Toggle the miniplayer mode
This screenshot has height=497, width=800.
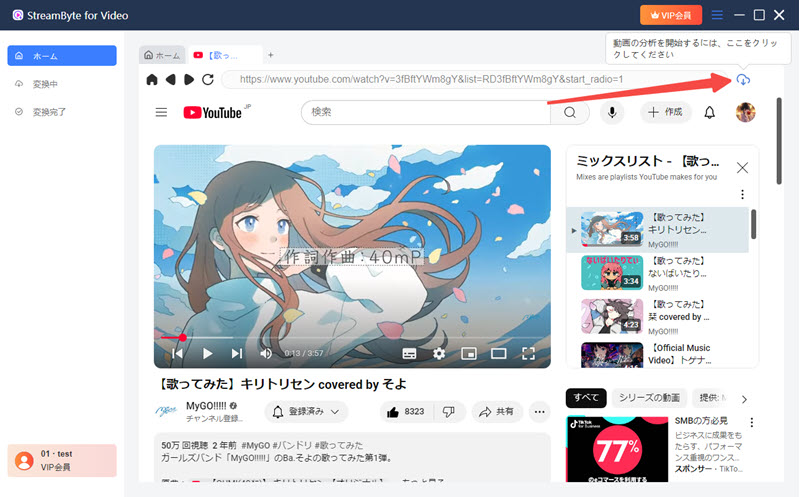coord(468,353)
